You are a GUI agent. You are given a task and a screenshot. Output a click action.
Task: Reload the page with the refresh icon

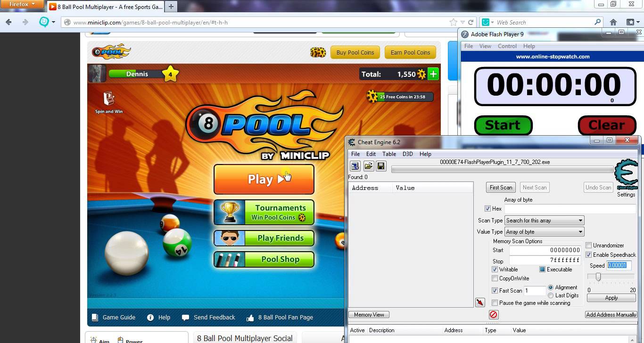471,22
